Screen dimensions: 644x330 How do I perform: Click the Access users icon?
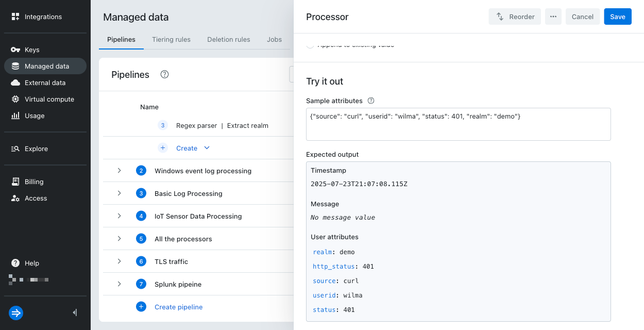[15, 198]
